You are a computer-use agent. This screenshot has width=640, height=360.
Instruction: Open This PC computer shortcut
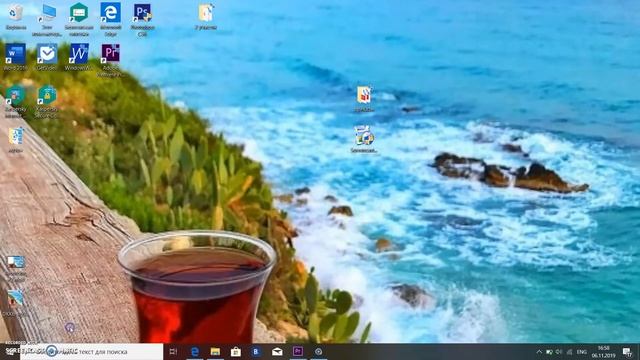(x=47, y=13)
